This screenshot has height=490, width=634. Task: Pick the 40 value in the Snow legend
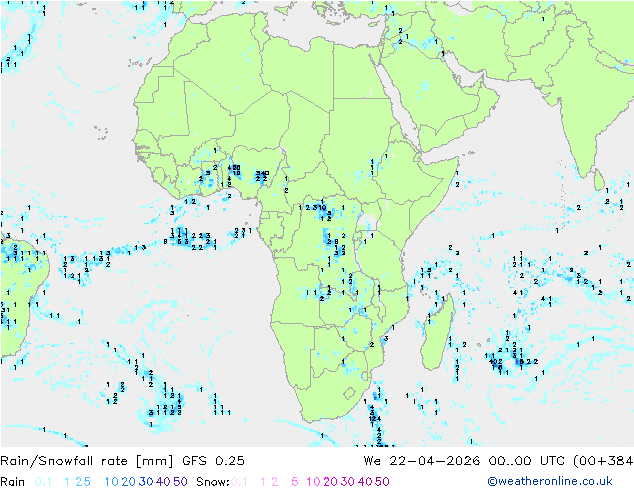click(x=365, y=482)
